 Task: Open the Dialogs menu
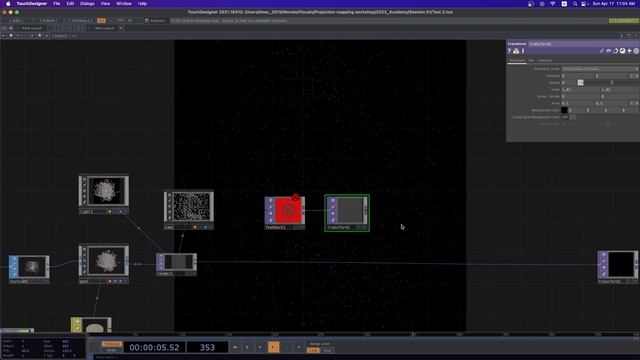(x=87, y=4)
